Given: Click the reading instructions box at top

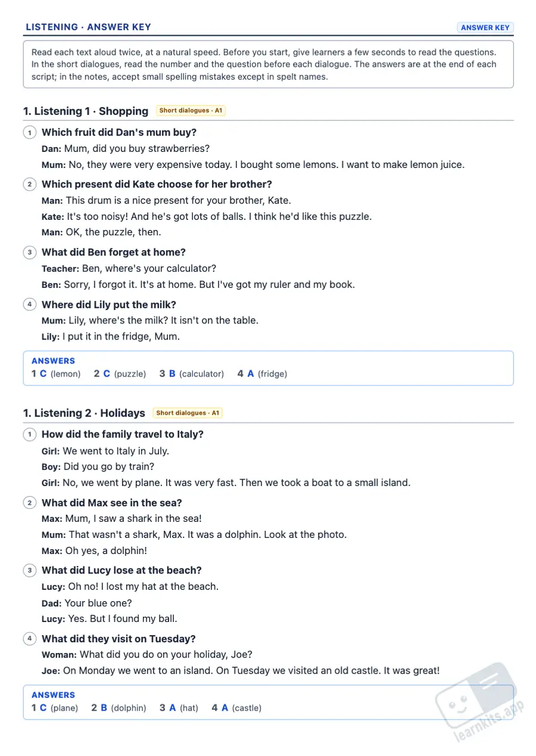Looking at the screenshot, I should [268, 64].
